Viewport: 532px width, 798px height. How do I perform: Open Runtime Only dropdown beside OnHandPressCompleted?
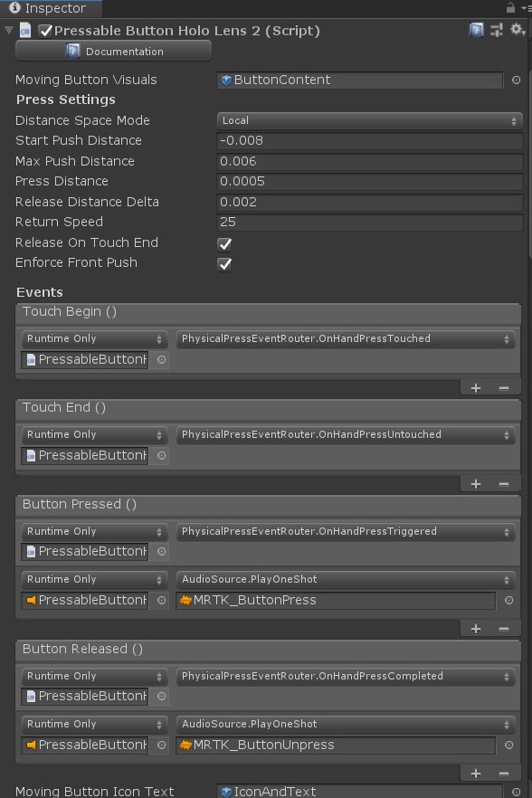point(95,677)
